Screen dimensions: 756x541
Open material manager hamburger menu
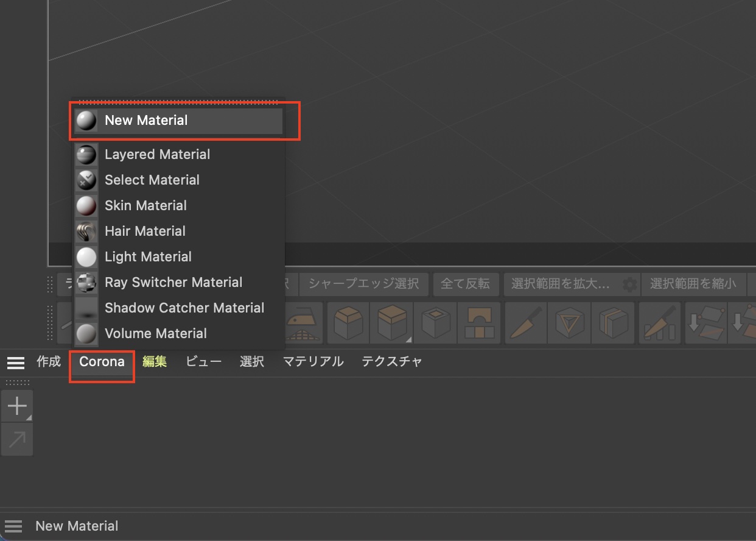point(16,363)
